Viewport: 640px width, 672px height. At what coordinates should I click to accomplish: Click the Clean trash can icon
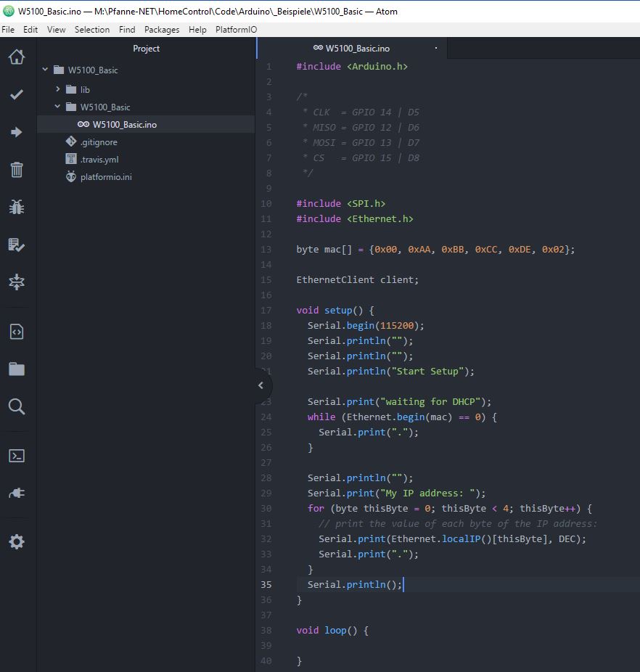(x=17, y=170)
